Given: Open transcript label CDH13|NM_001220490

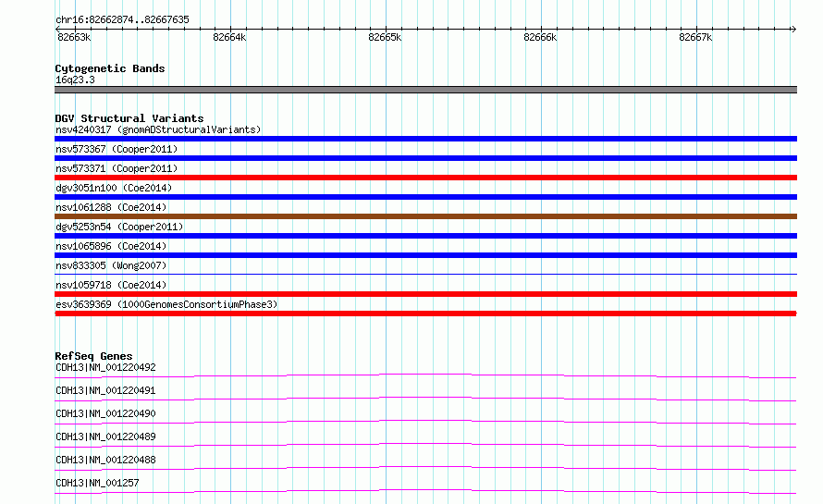Looking at the screenshot, I should pos(105,413).
